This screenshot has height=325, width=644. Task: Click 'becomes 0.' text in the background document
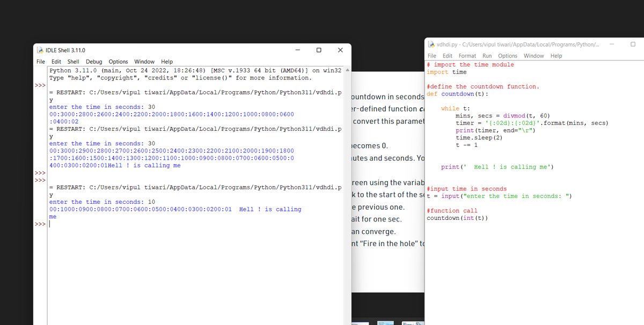369,146
